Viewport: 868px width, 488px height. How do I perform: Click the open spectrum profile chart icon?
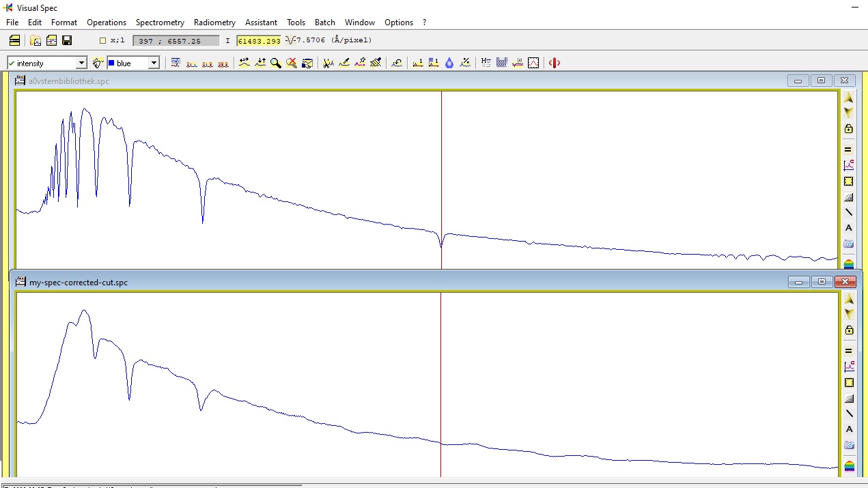pyautogui.click(x=51, y=40)
